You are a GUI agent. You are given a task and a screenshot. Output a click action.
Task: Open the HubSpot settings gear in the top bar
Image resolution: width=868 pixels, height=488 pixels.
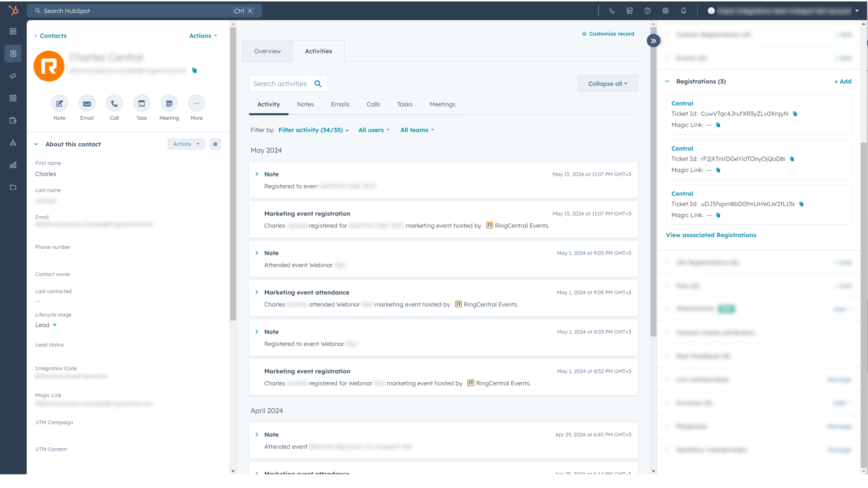(665, 11)
